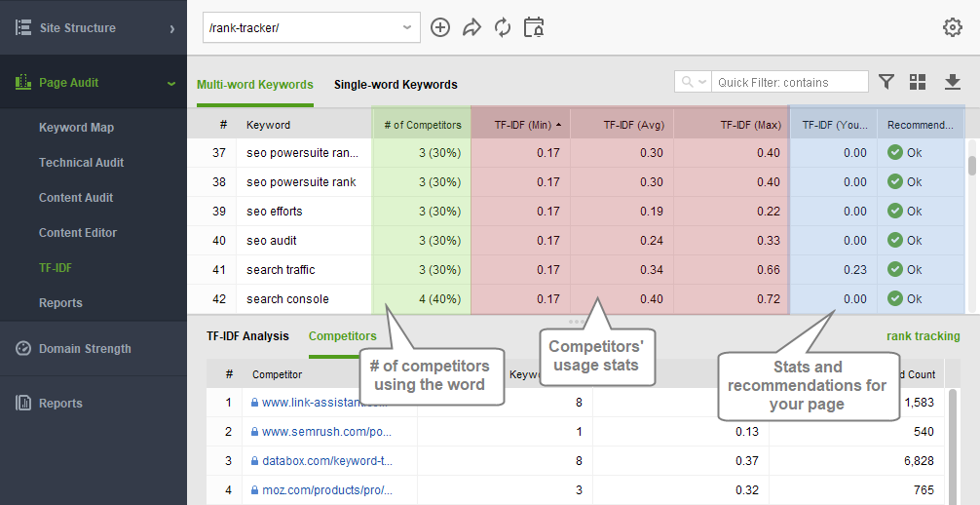Open the /rank-tracker/ page dropdown
This screenshot has width=980, height=505.
(312, 27)
